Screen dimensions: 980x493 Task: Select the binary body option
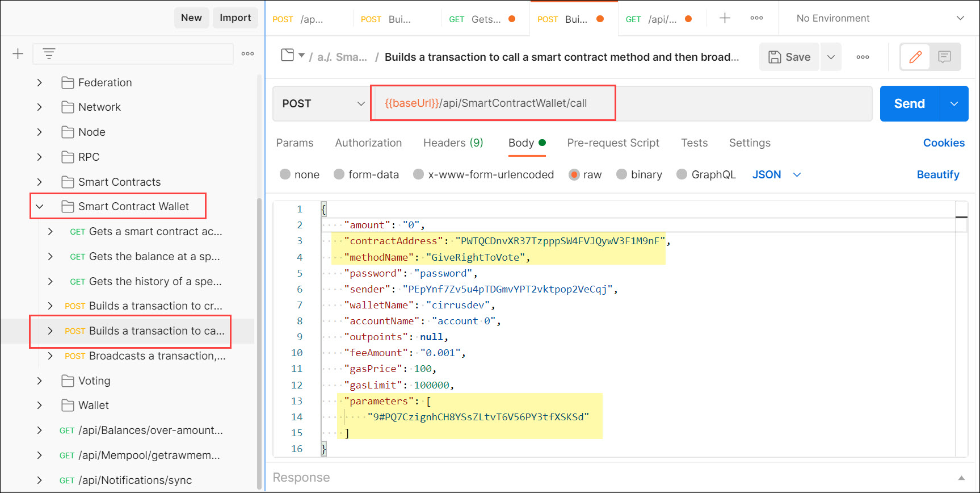tap(622, 174)
